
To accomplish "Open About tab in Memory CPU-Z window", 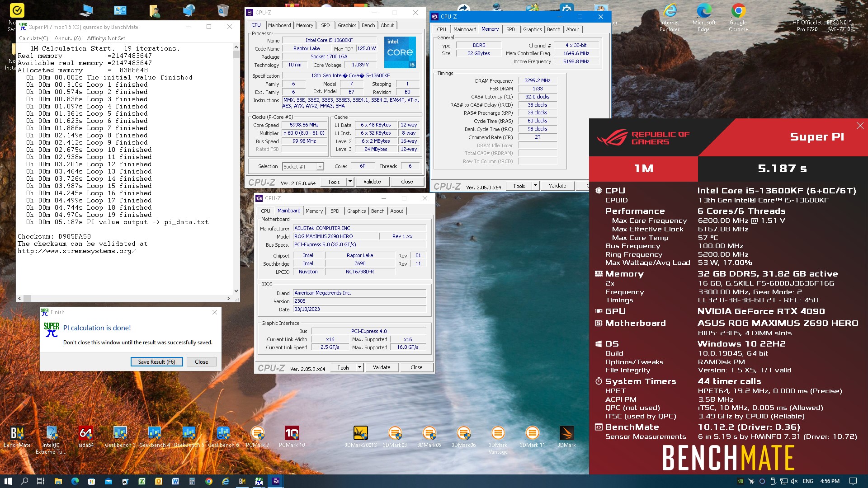I will tap(572, 29).
